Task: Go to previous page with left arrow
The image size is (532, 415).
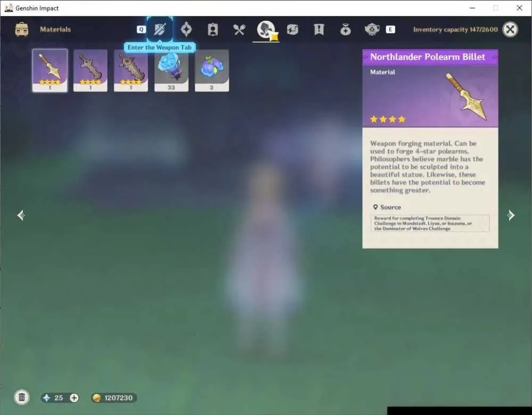Action: pos(21,215)
